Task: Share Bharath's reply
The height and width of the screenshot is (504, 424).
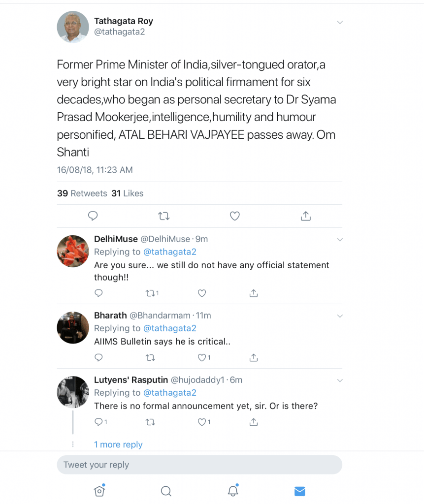Action: [254, 357]
